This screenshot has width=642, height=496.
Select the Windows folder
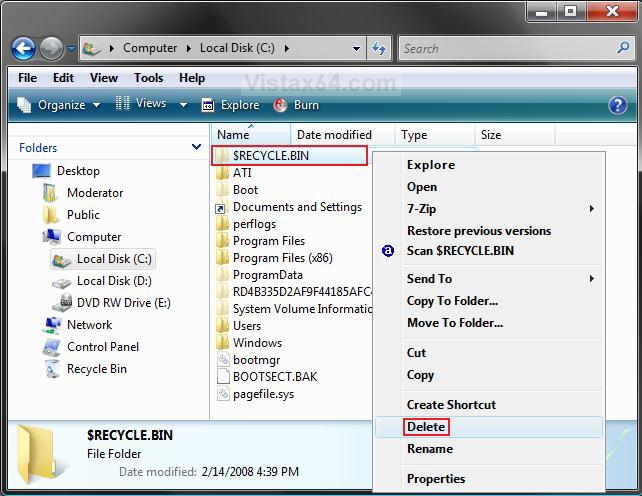[249, 343]
